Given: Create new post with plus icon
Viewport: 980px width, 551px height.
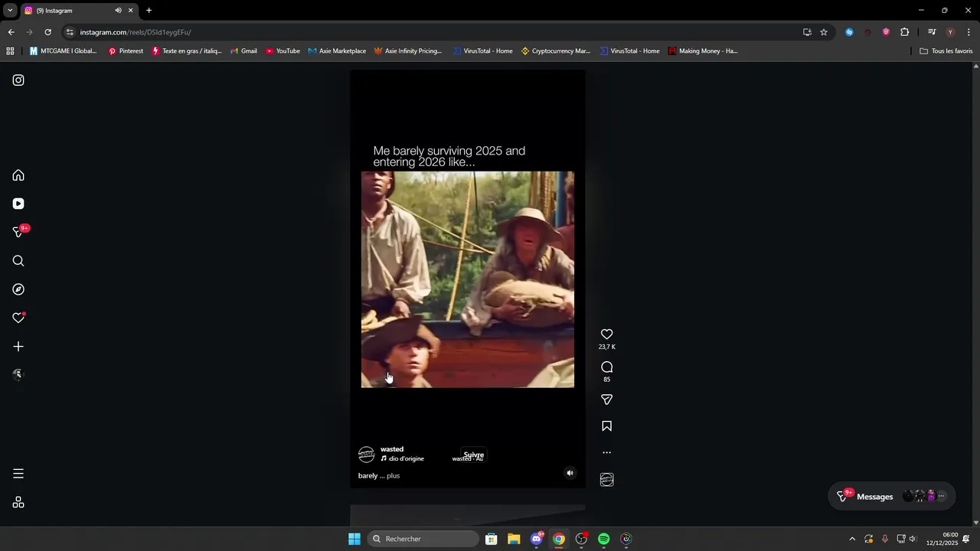Looking at the screenshot, I should point(18,347).
